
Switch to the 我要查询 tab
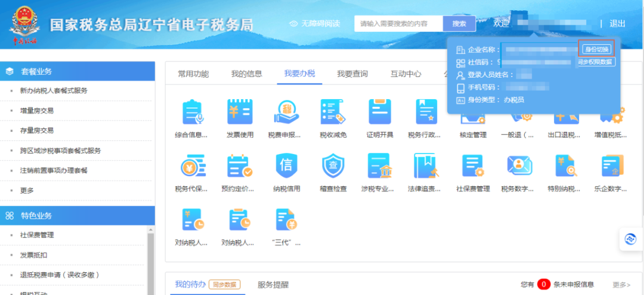pos(352,74)
